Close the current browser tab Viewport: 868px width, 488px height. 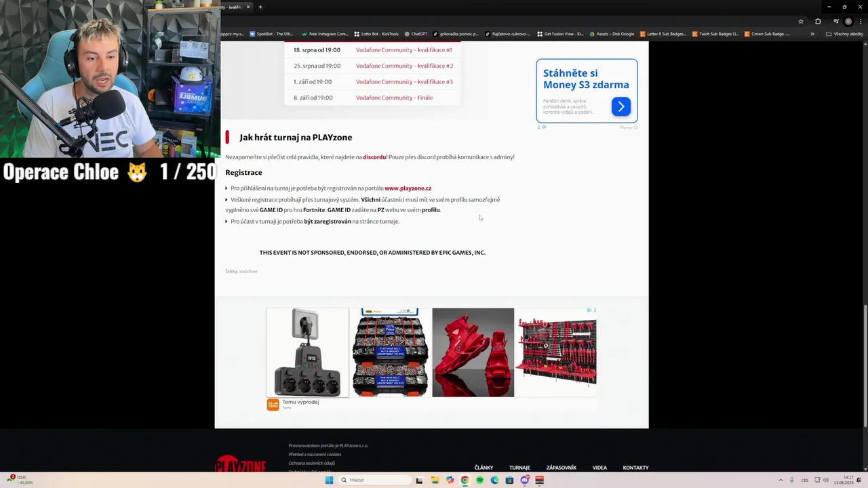[248, 7]
